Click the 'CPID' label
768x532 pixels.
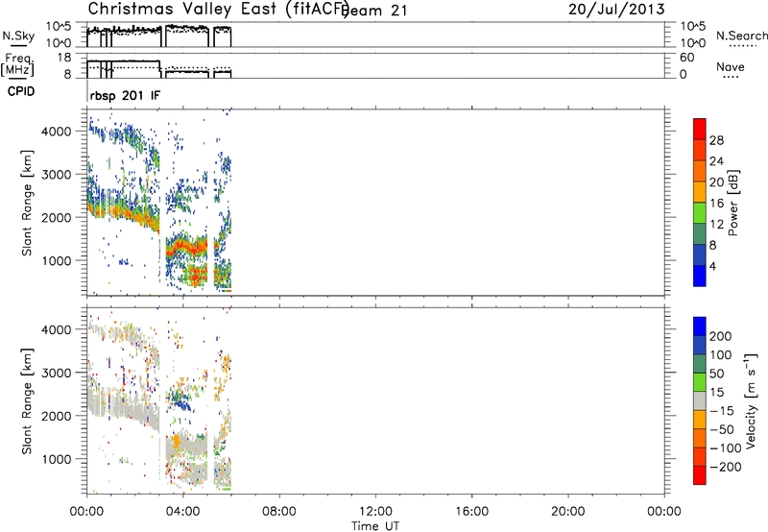click(20, 91)
